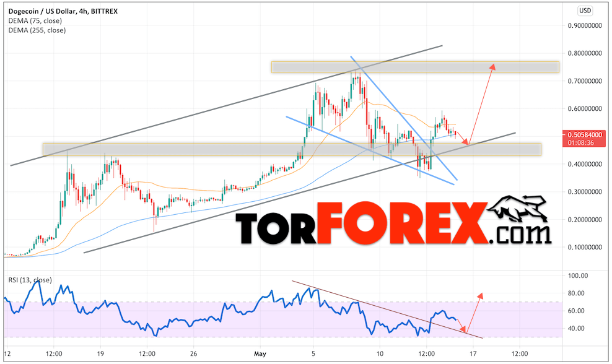The image size is (612, 364).
Task: Click the 0.10000000 price axis label
Action: 584,247
